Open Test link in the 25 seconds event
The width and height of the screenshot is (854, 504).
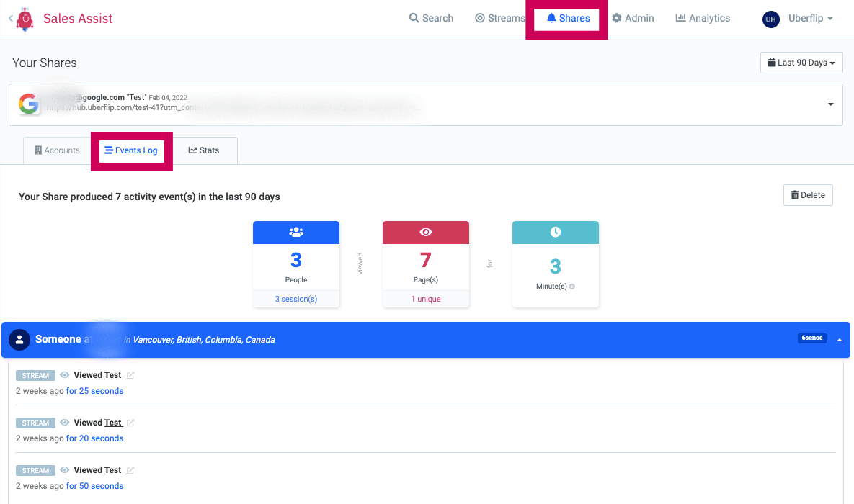[x=113, y=375]
